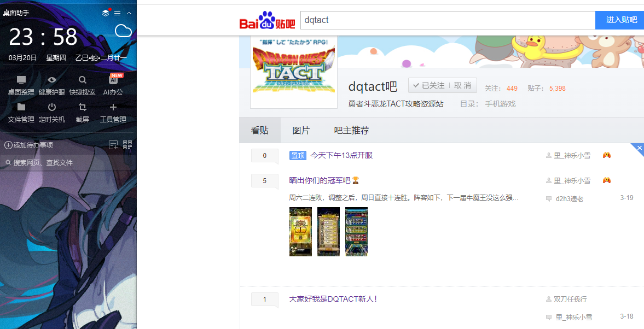The height and width of the screenshot is (329, 644).
Task: Open 快捷搜索 quick search tool
Action: click(x=83, y=86)
